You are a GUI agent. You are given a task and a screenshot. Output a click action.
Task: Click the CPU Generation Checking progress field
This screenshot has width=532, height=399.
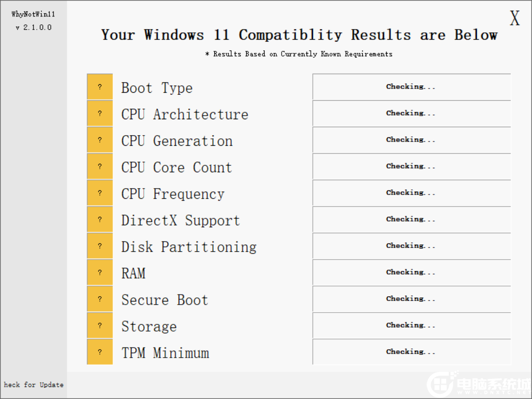pyautogui.click(x=411, y=139)
